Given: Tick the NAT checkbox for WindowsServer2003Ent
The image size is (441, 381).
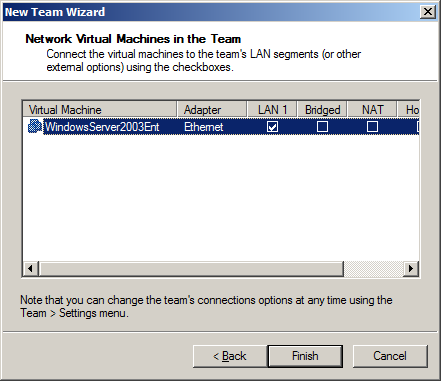Looking at the screenshot, I should [372, 127].
